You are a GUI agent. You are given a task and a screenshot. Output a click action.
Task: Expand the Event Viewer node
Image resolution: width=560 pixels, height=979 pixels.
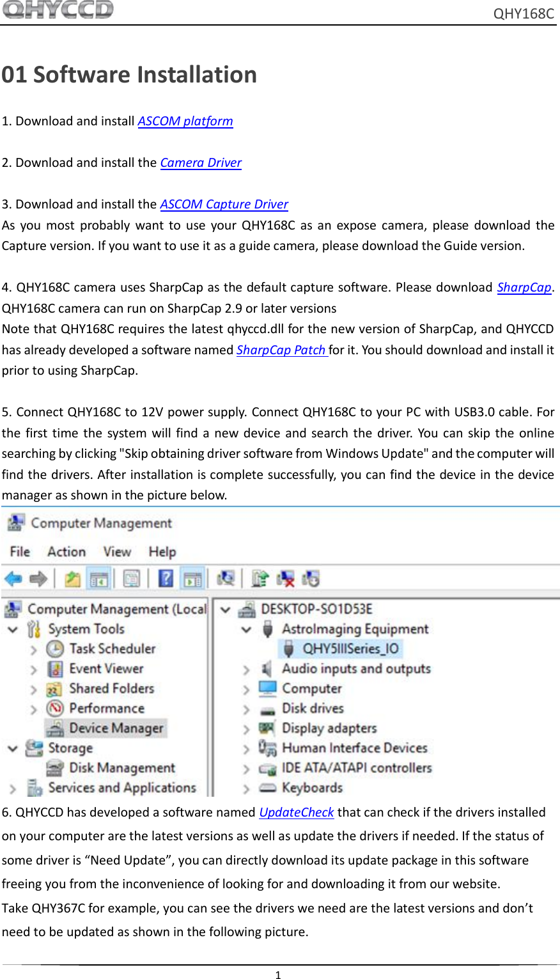tap(34, 670)
